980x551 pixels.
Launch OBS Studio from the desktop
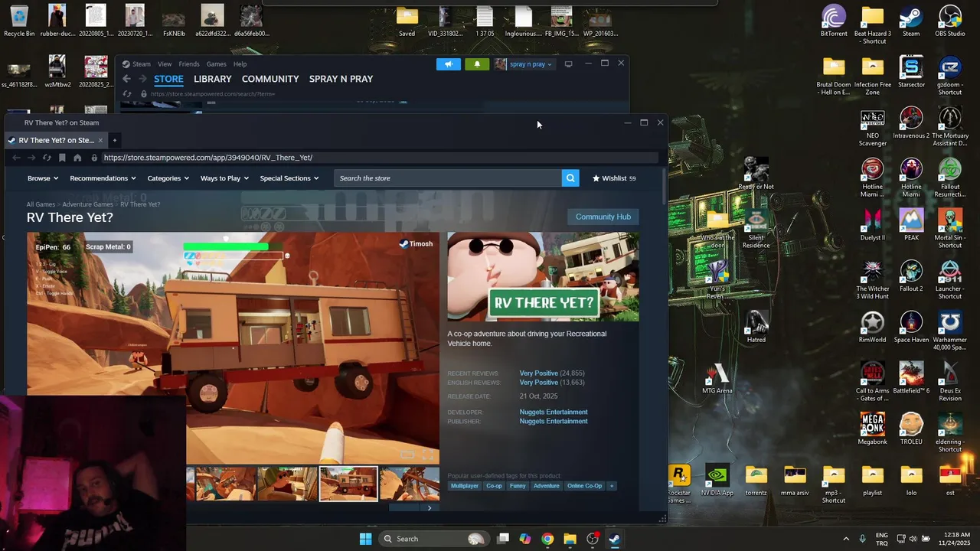click(950, 21)
